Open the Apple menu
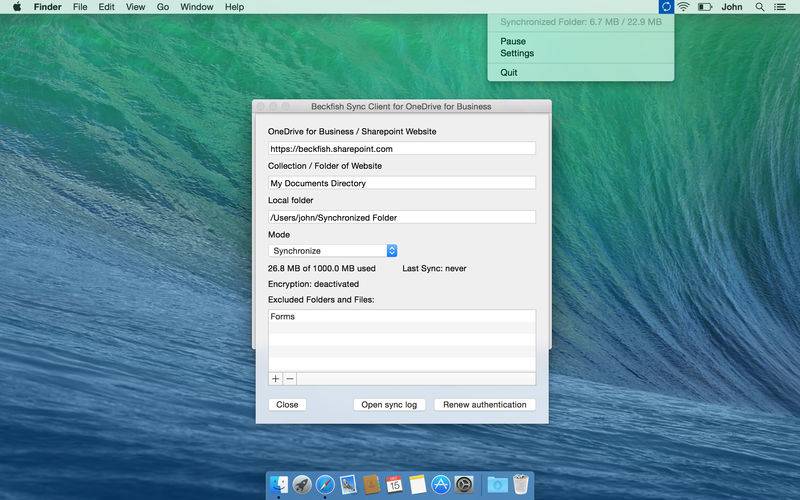 click(17, 7)
